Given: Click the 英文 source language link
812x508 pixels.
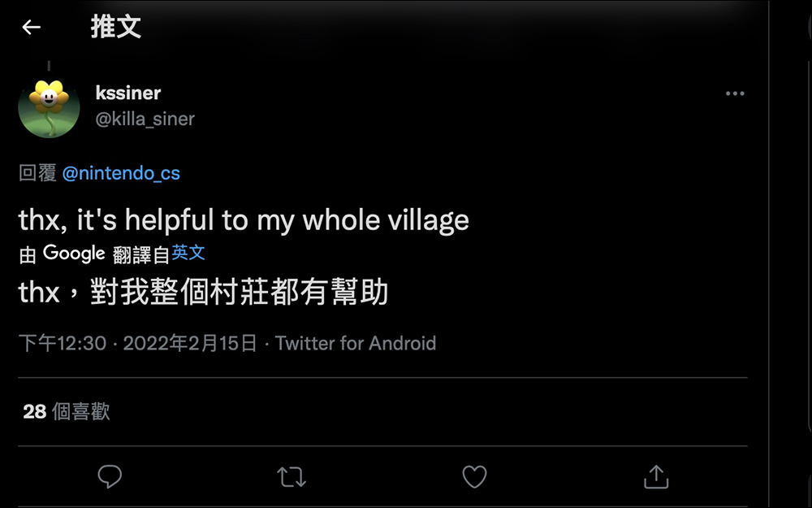Looking at the screenshot, I should [188, 253].
